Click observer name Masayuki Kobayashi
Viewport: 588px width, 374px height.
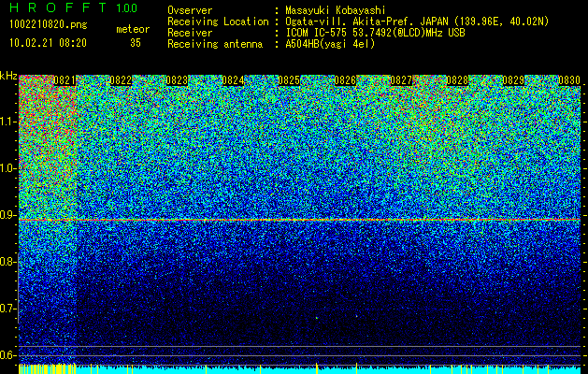335,10
